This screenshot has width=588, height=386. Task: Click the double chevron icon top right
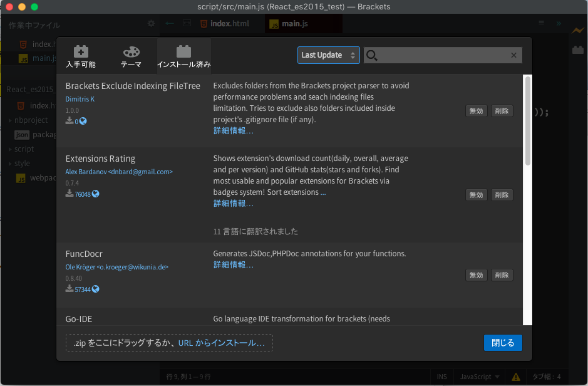click(559, 23)
